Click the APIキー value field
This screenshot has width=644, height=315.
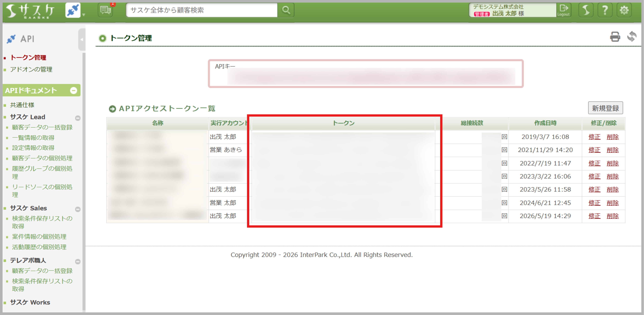371,76
